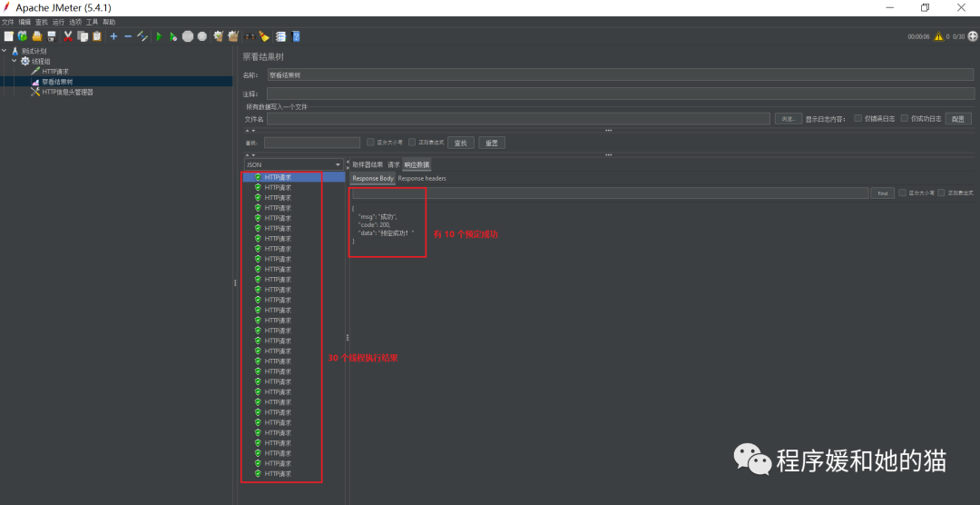This screenshot has width=980, height=505.
Task: Click Start no pauses icon
Action: [x=173, y=36]
